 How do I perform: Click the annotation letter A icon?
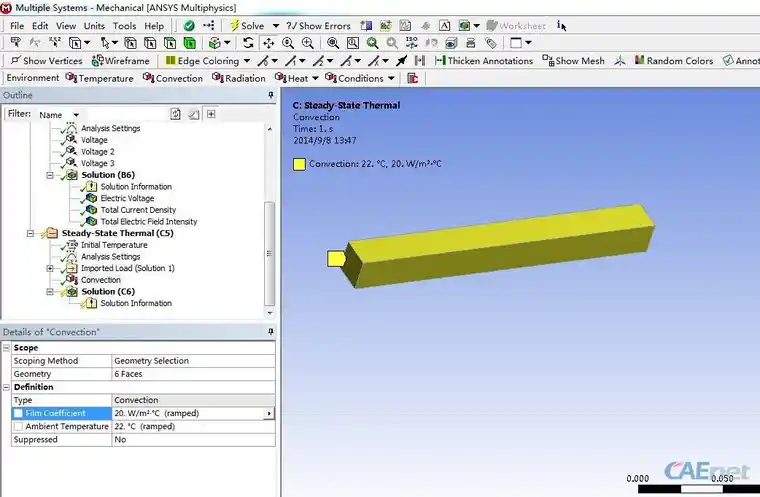pyautogui.click(x=444, y=26)
